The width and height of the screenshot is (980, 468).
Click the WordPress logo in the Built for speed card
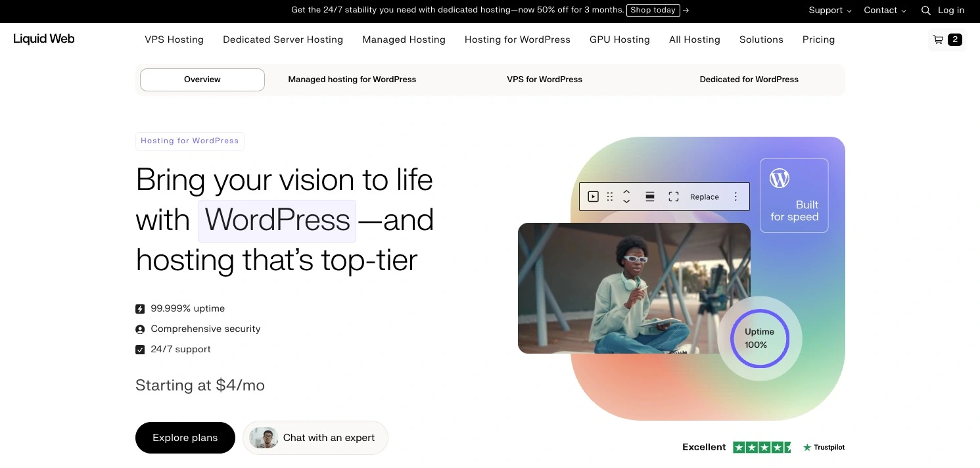[780, 178]
